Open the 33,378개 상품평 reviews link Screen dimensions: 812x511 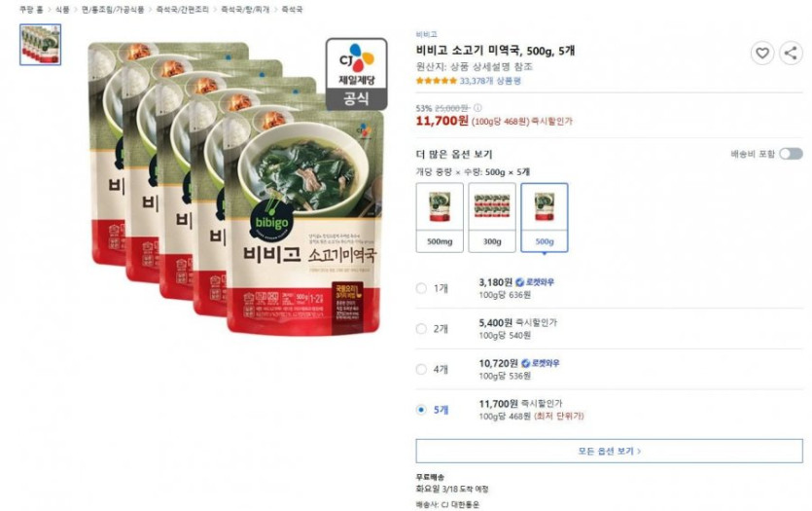[490, 81]
